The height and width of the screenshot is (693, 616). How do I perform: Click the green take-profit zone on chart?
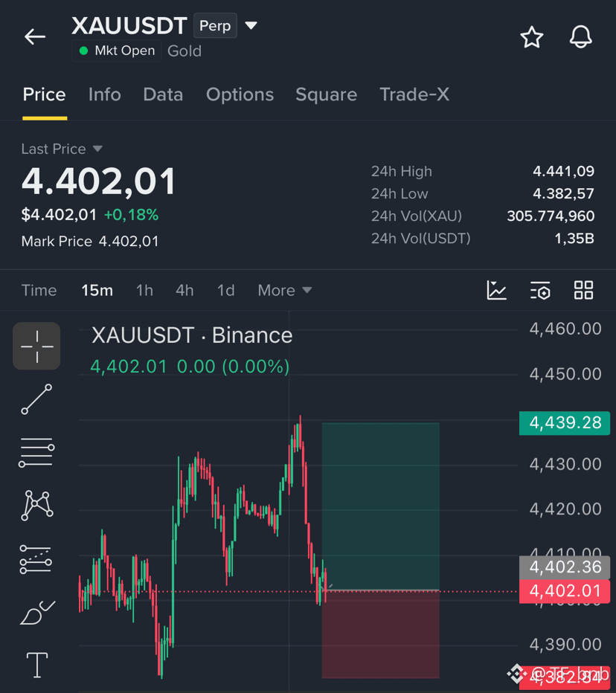pyautogui.click(x=381, y=506)
